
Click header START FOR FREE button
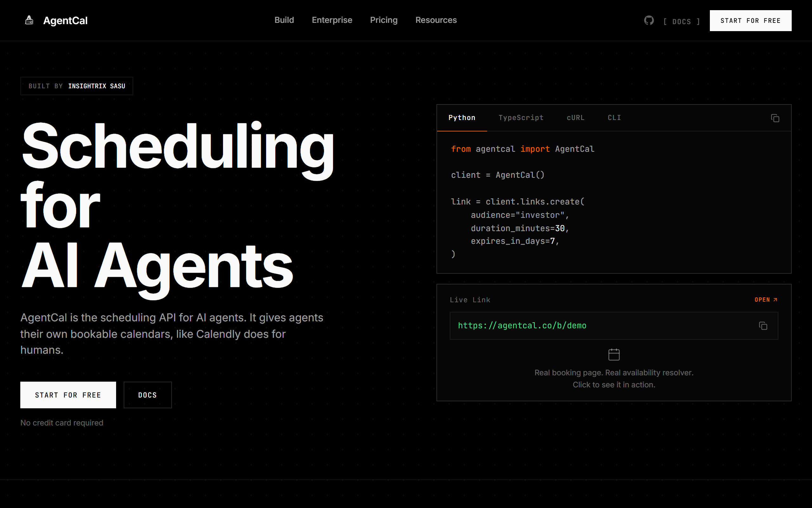[750, 21]
